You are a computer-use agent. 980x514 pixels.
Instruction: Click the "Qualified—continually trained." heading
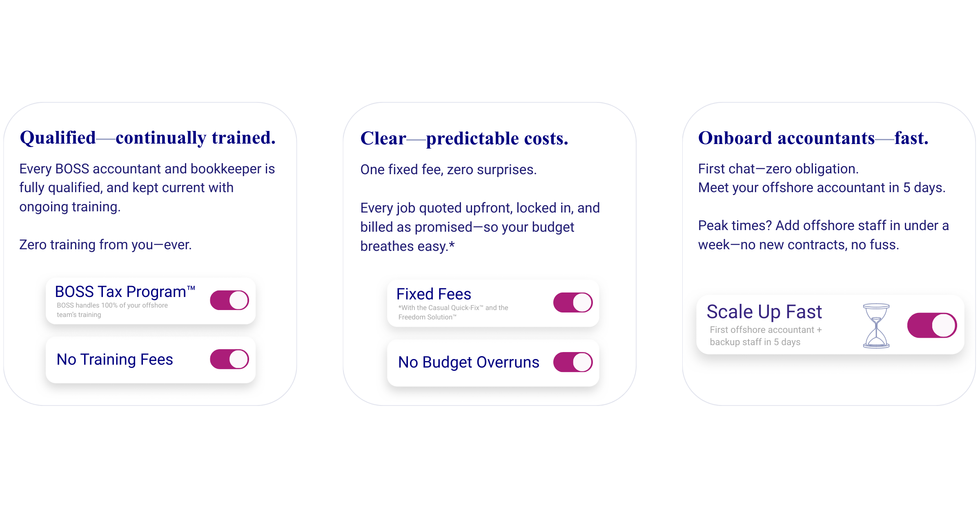click(x=148, y=138)
